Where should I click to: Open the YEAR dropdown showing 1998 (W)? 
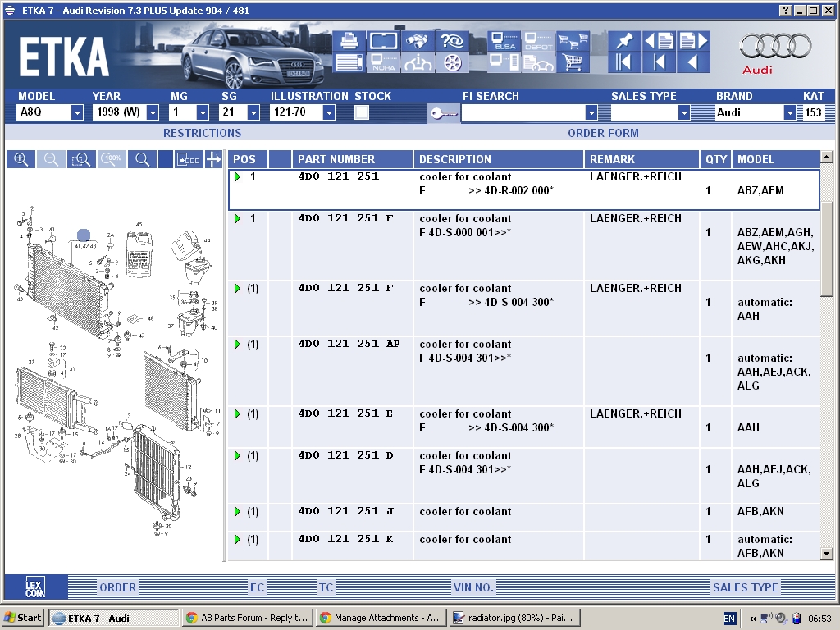click(x=153, y=112)
